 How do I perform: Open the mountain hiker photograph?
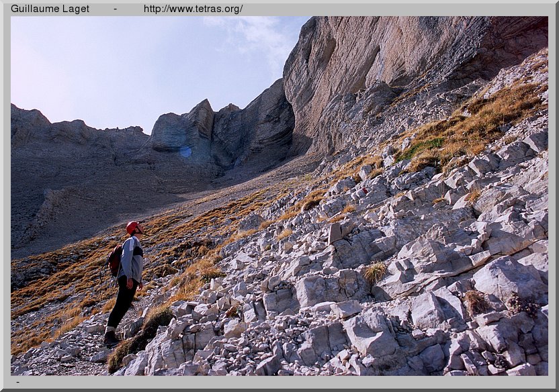tap(279, 196)
